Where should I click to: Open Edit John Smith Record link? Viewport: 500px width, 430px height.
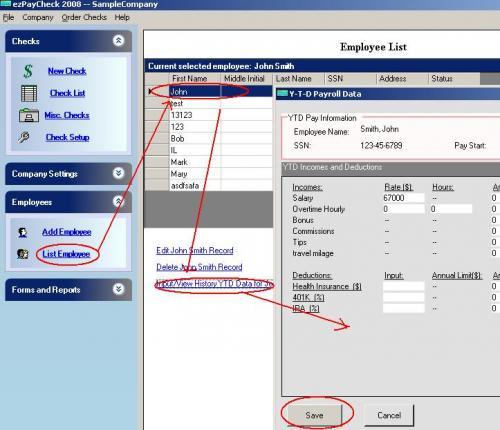point(195,251)
